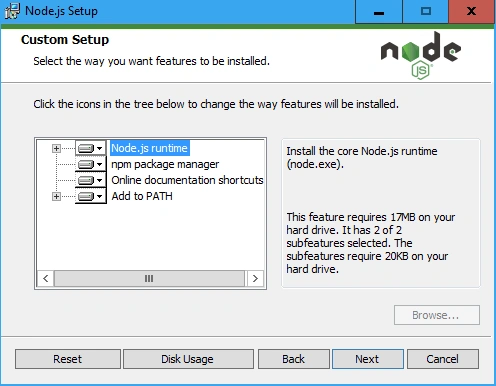Click the feature tree scroll-left arrow
This screenshot has height=386, width=496.
[46, 278]
